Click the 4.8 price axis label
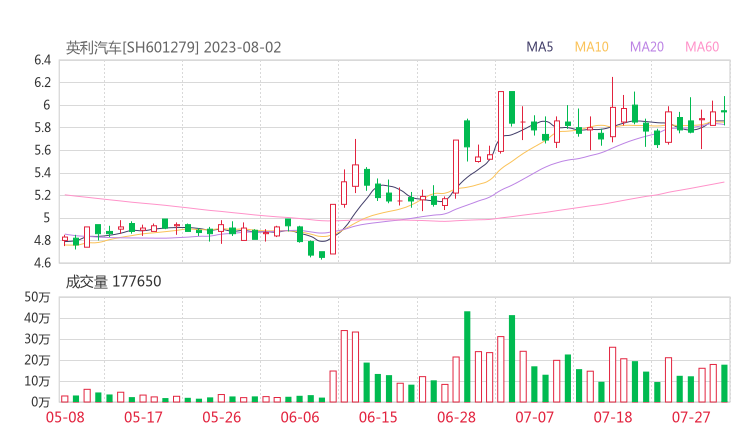Screen dimensions: 740x440 (42, 241)
